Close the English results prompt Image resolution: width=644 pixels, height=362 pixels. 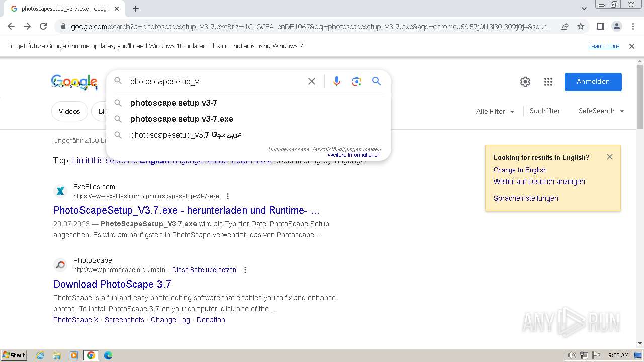610,157
